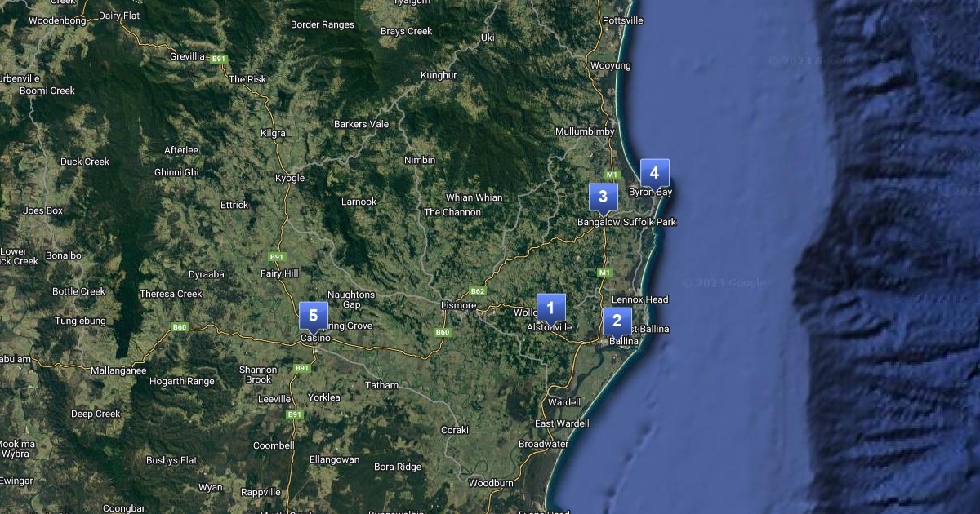Click the B91 shield near Grevillia
The height and width of the screenshot is (514, 980).
[218, 59]
